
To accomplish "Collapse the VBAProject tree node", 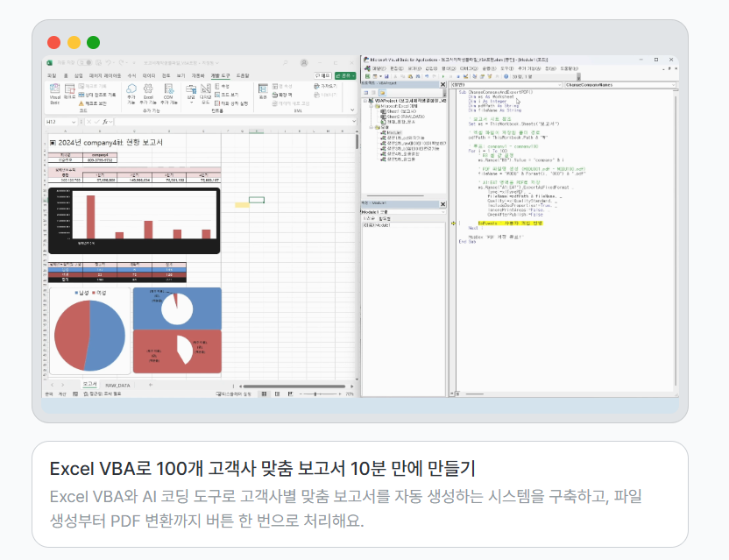I will (365, 101).
